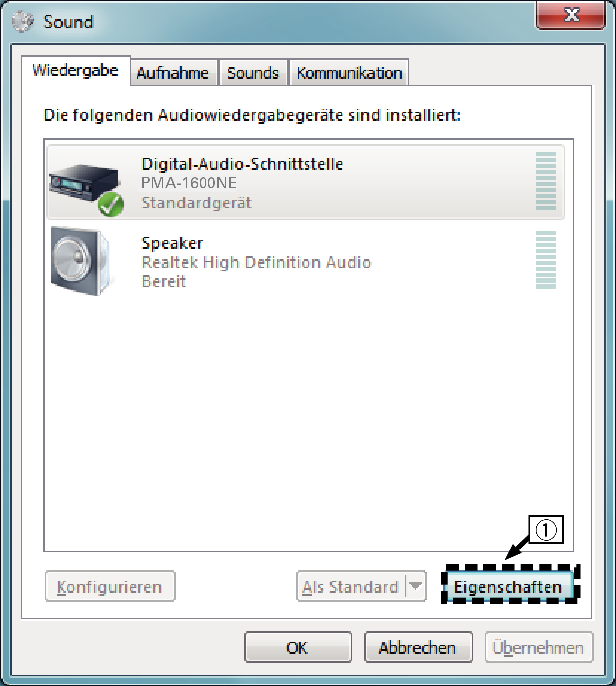Click the Übernehmen button
Viewport: 616px width, 686px height.
[539, 647]
